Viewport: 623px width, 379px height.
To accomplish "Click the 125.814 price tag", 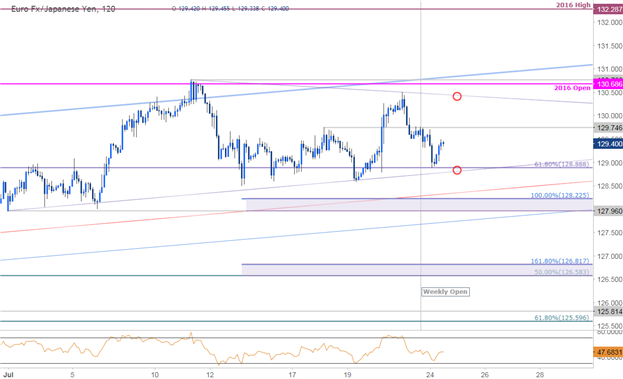I will pos(608,311).
